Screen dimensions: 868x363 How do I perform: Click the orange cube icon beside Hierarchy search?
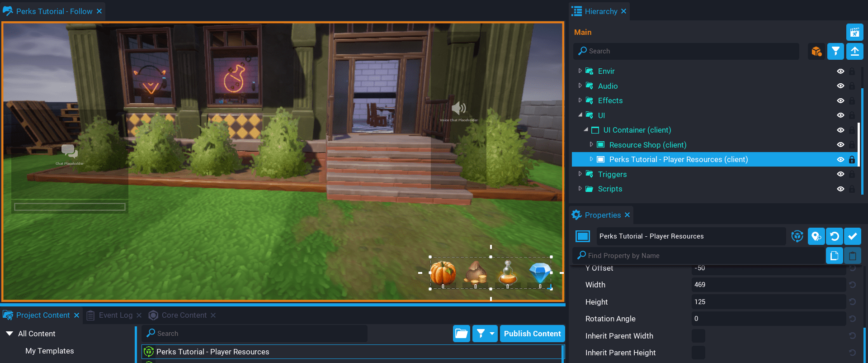pos(816,51)
